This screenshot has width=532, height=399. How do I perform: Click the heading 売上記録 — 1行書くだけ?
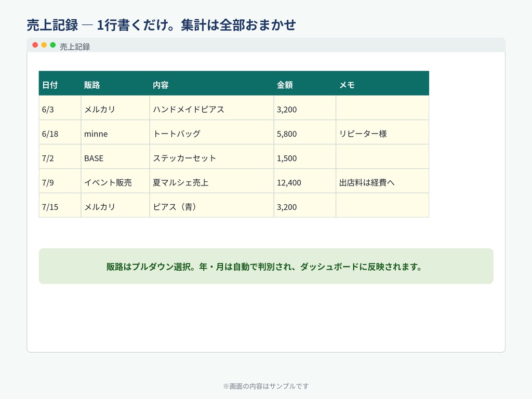click(161, 25)
